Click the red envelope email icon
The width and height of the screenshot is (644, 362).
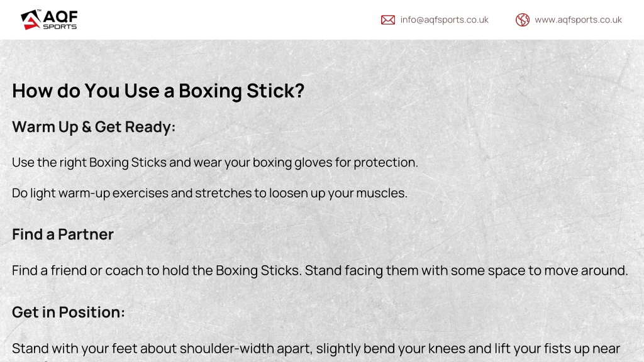(x=387, y=19)
